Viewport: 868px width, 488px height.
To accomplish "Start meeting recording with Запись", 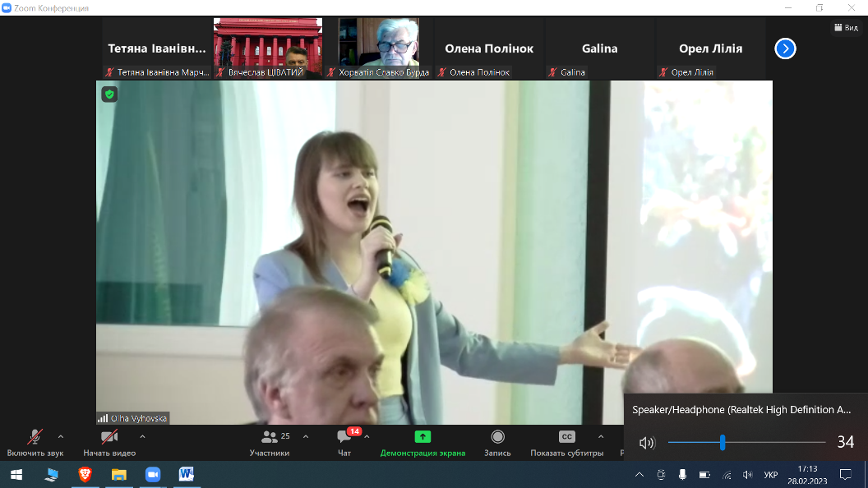I will coord(497,443).
